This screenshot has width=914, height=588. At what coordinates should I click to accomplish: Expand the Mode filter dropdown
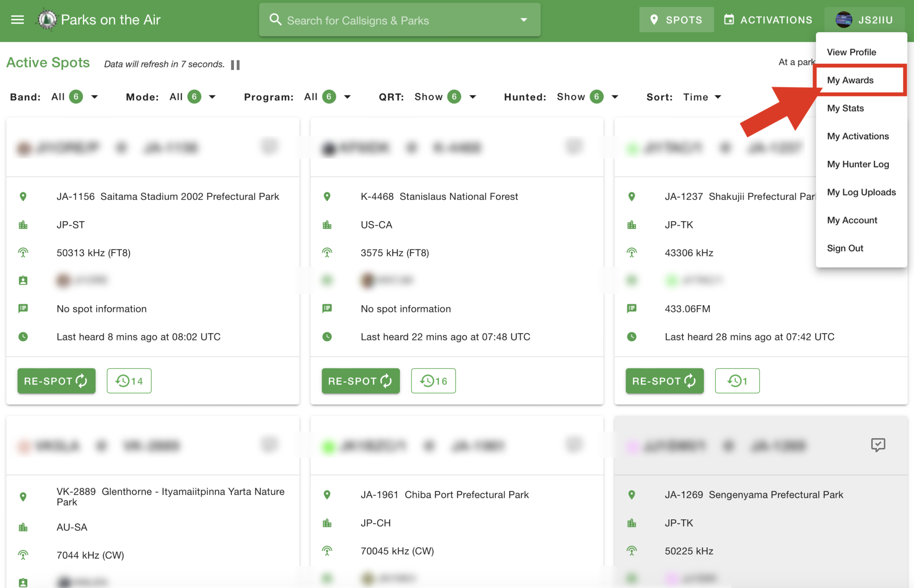[212, 97]
